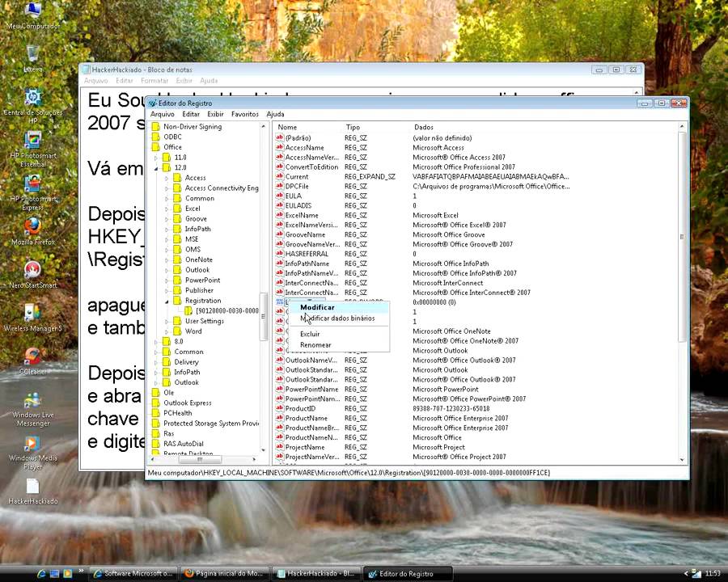
Task: Open Exibir menu in Editor do Registro
Action: [215, 114]
